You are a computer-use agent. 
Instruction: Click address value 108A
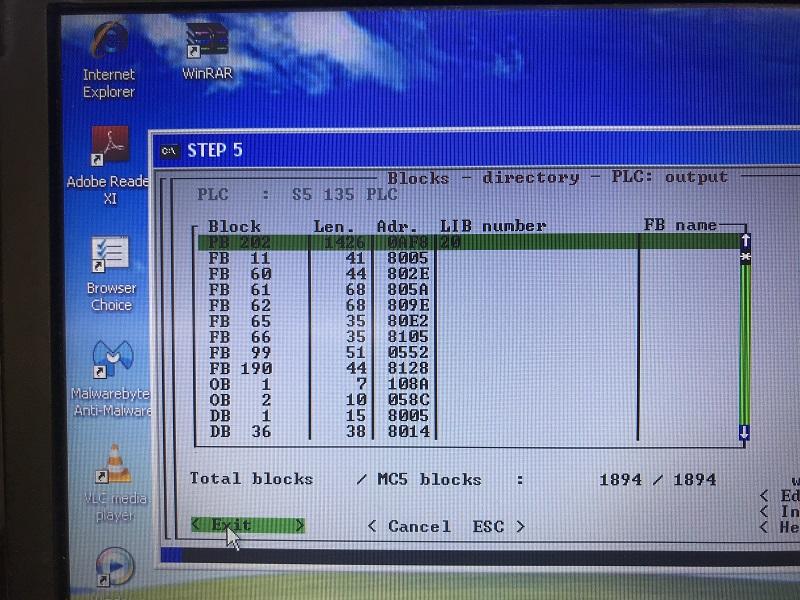click(x=408, y=384)
